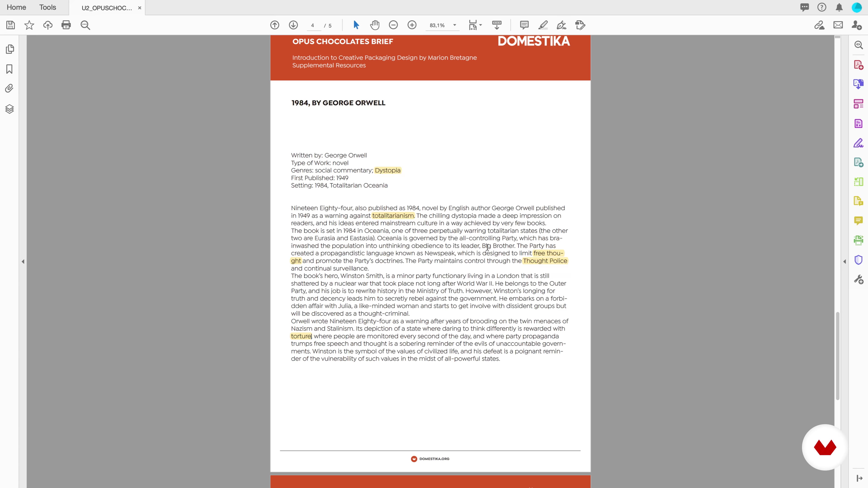Open the user profile avatar
This screenshot has height=488, width=868.
coord(857,7)
